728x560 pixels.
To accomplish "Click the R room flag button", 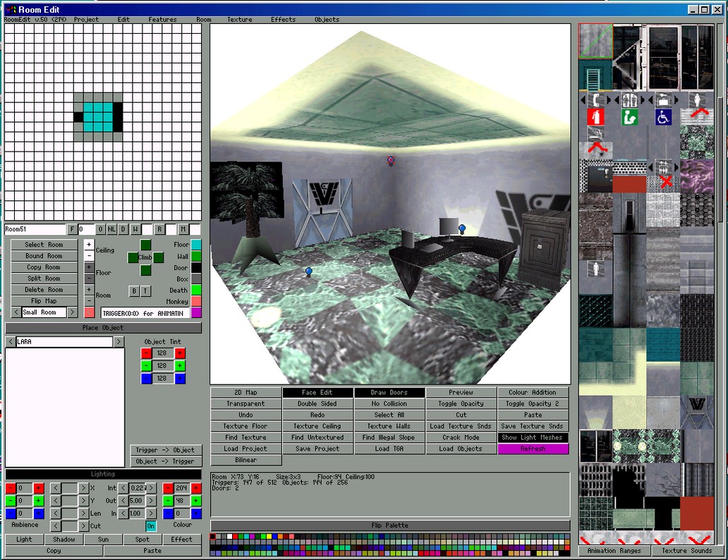I will pos(159,229).
